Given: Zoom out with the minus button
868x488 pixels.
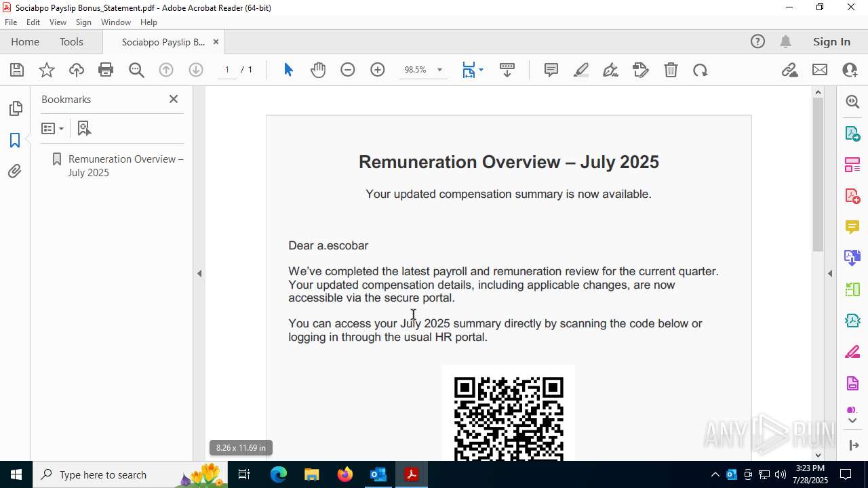Looking at the screenshot, I should pos(348,70).
